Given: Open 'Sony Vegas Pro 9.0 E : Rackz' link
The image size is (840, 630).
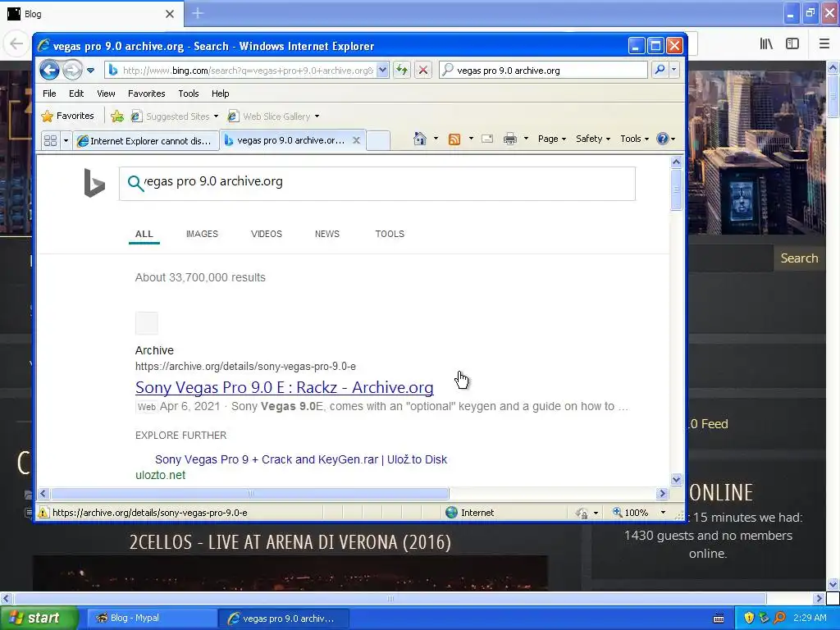Looking at the screenshot, I should (x=285, y=387).
